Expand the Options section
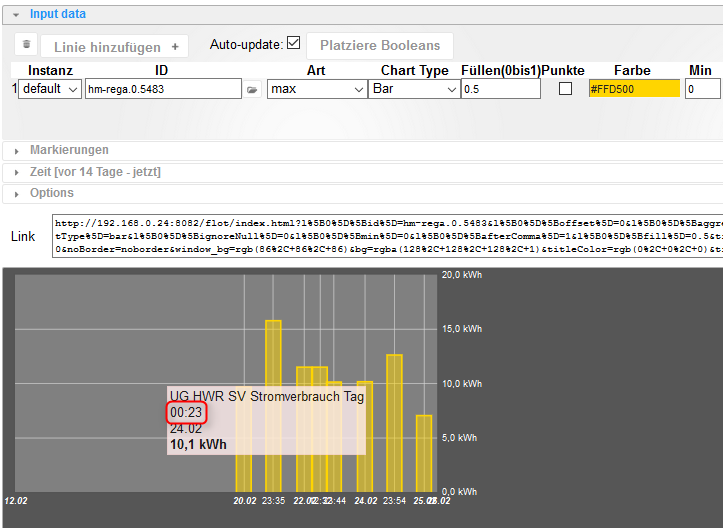The width and height of the screenshot is (723, 528). click(x=17, y=194)
